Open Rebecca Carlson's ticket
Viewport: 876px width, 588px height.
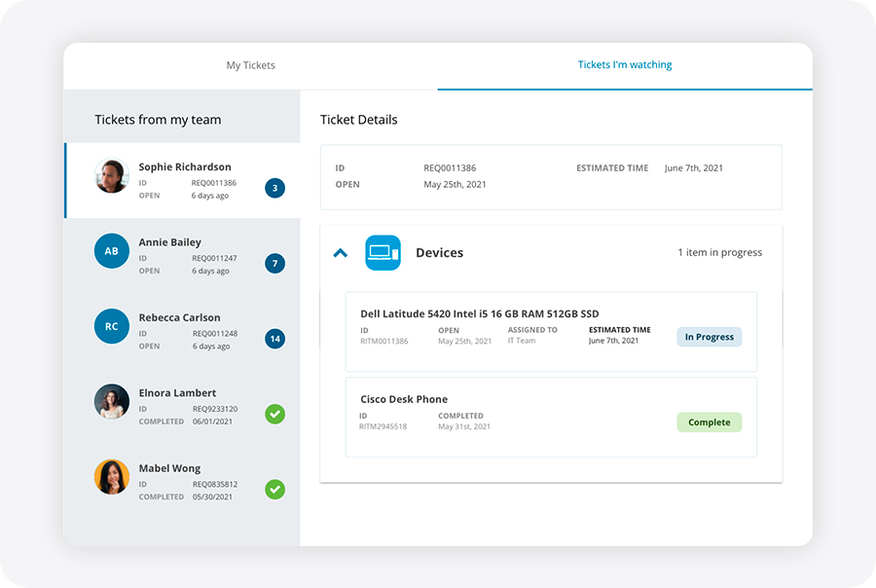click(182, 331)
